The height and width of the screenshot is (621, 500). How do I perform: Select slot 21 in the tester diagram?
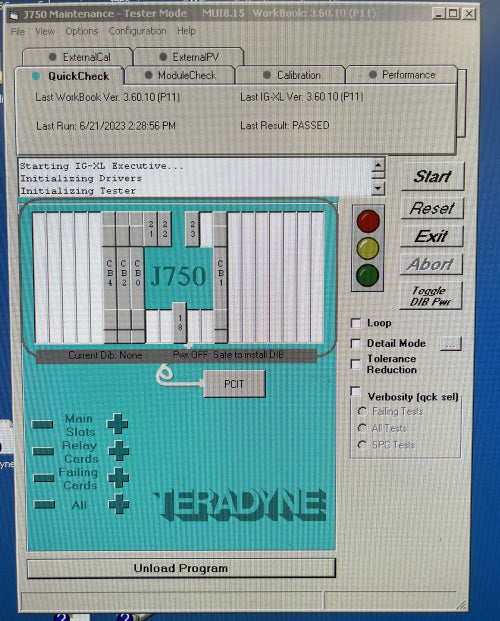151,229
